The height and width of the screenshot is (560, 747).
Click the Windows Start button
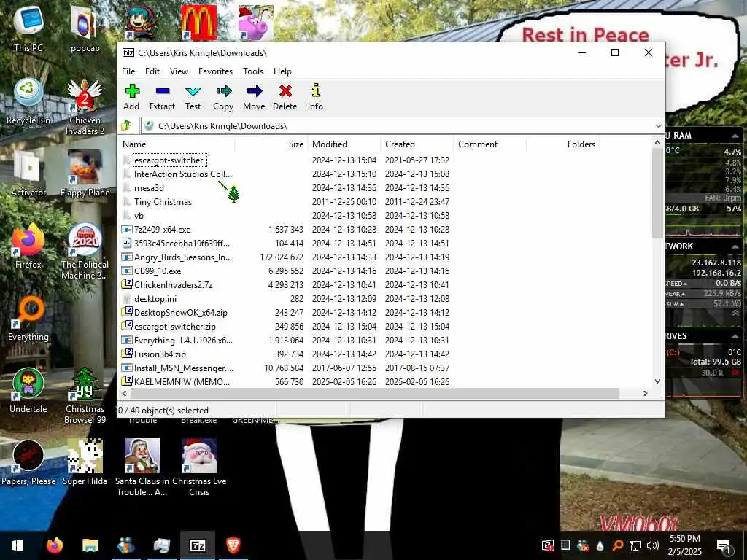(18, 545)
